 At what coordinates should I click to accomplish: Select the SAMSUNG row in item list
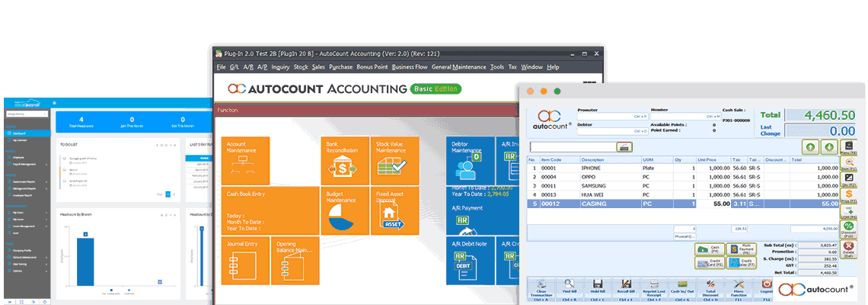pyautogui.click(x=683, y=186)
